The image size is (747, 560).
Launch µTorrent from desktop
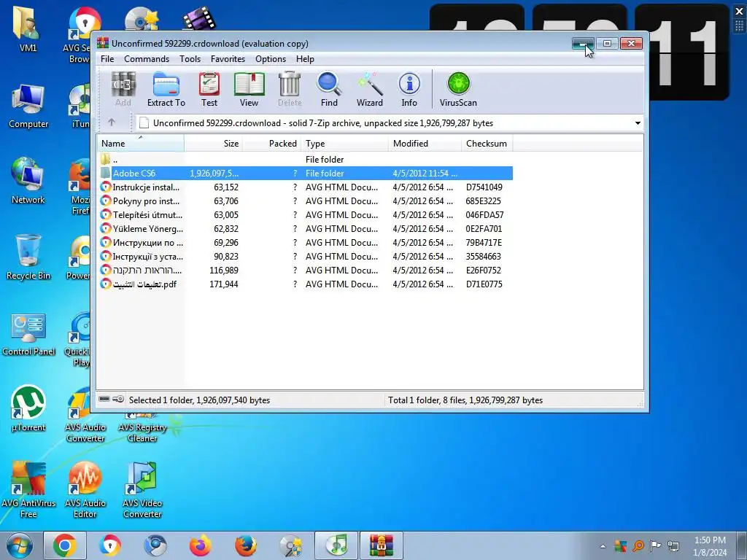[28, 408]
